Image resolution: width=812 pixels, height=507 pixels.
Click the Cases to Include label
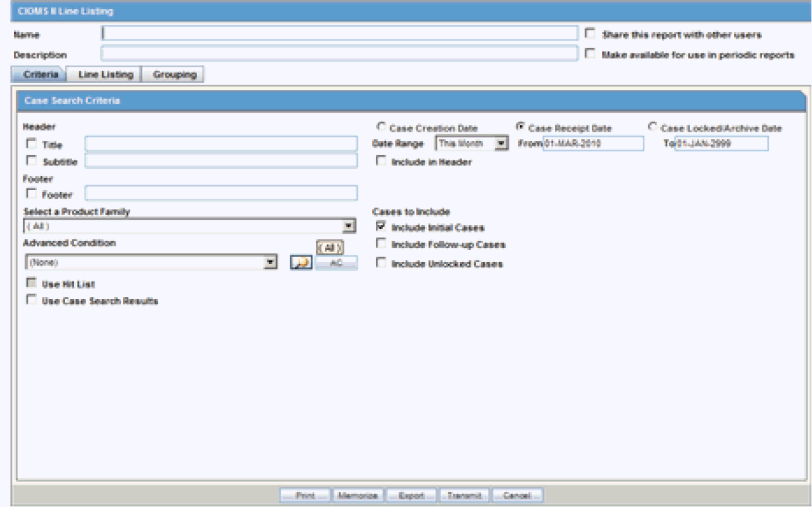(411, 212)
